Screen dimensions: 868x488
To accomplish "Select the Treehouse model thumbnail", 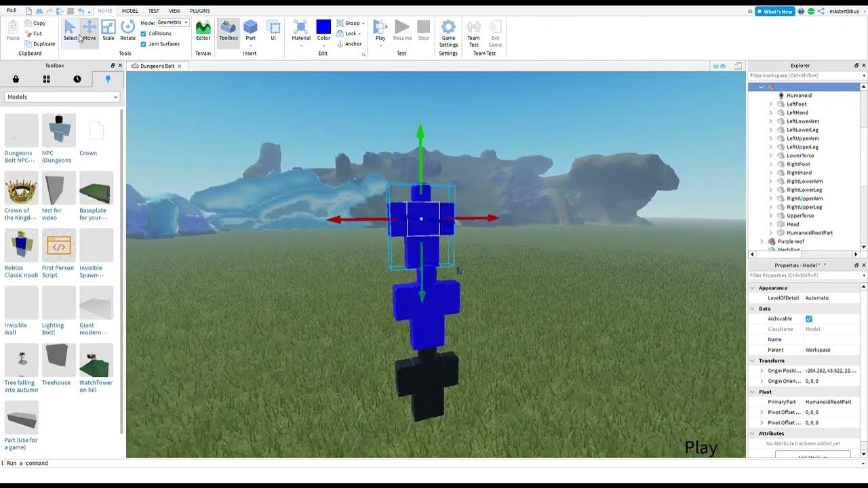I will click(59, 360).
